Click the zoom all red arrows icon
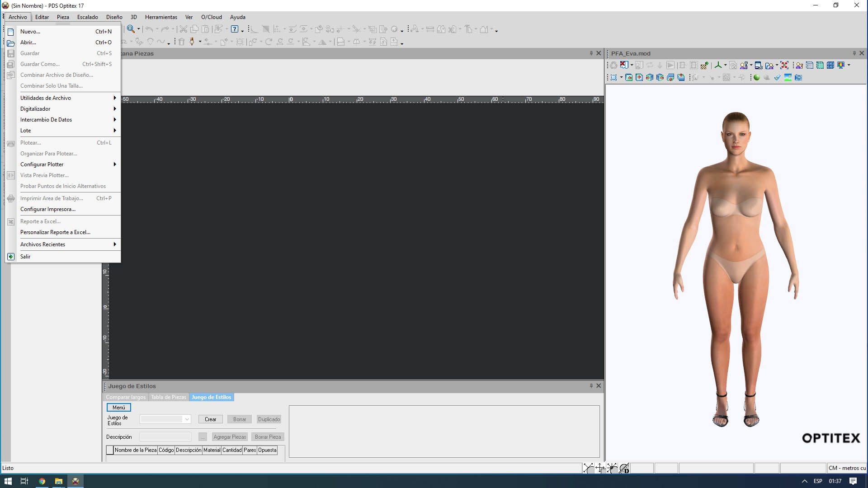 tap(784, 65)
